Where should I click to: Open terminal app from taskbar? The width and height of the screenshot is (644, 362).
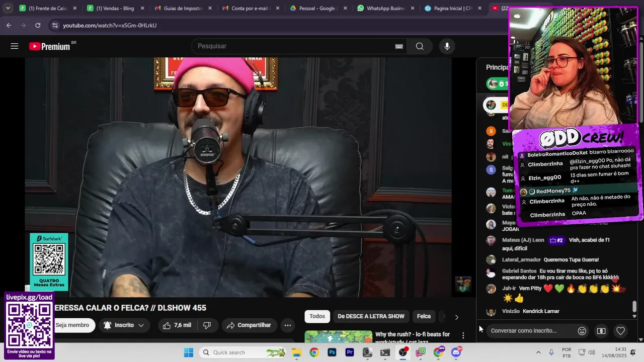pos(385,352)
